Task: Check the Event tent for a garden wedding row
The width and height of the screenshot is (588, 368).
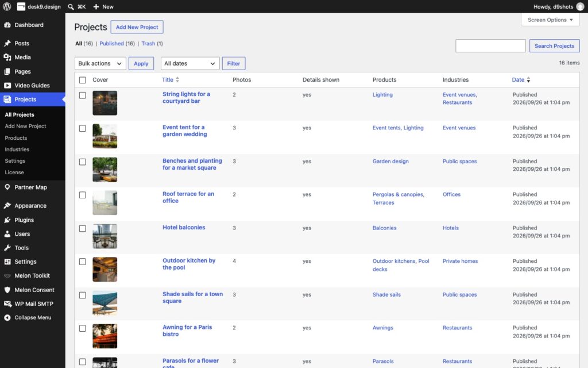Action: click(83, 128)
